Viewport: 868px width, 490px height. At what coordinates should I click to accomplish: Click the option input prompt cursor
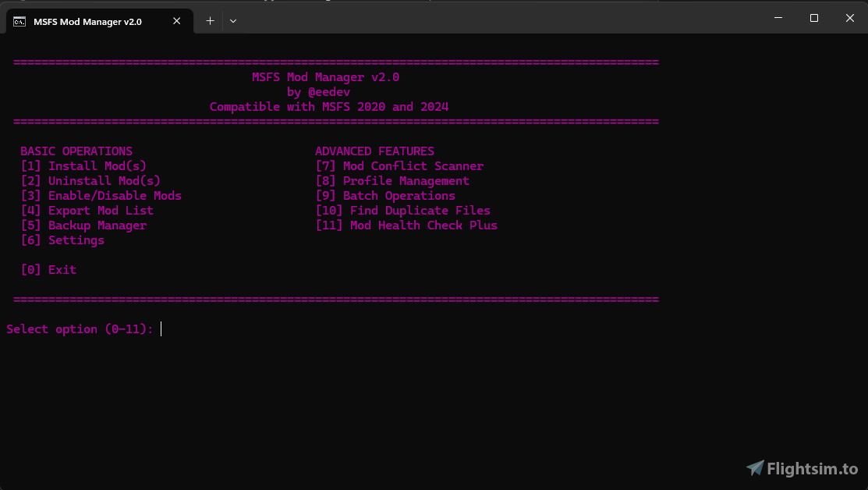[x=161, y=328]
